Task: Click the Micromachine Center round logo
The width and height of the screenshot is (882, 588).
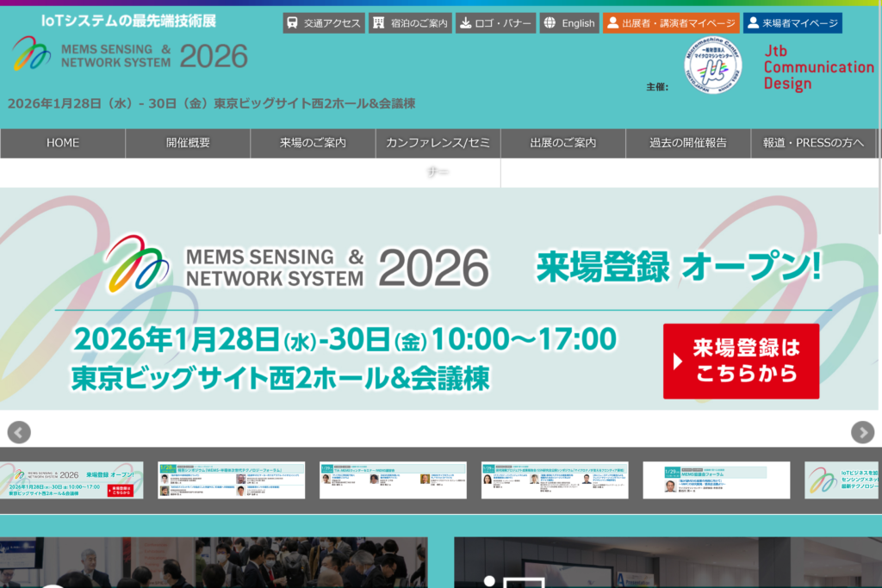Action: tap(711, 65)
